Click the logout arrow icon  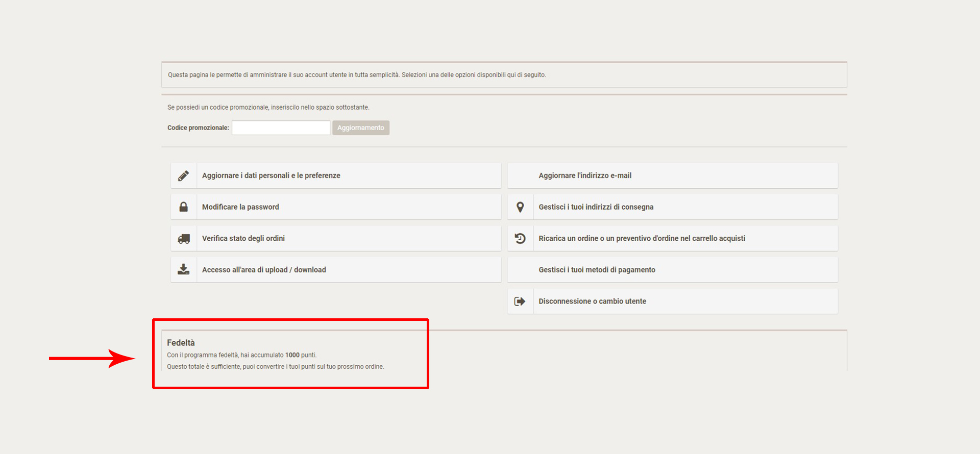tap(520, 301)
